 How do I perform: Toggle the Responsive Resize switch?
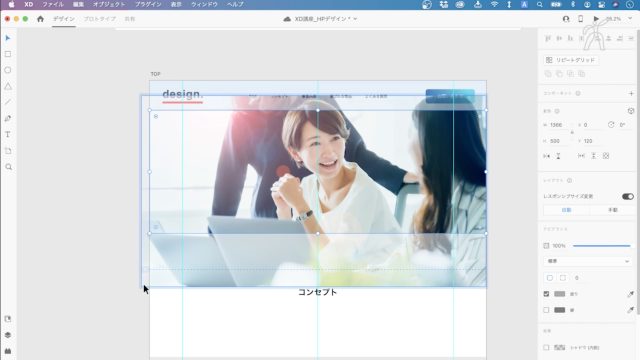pyautogui.click(x=628, y=196)
